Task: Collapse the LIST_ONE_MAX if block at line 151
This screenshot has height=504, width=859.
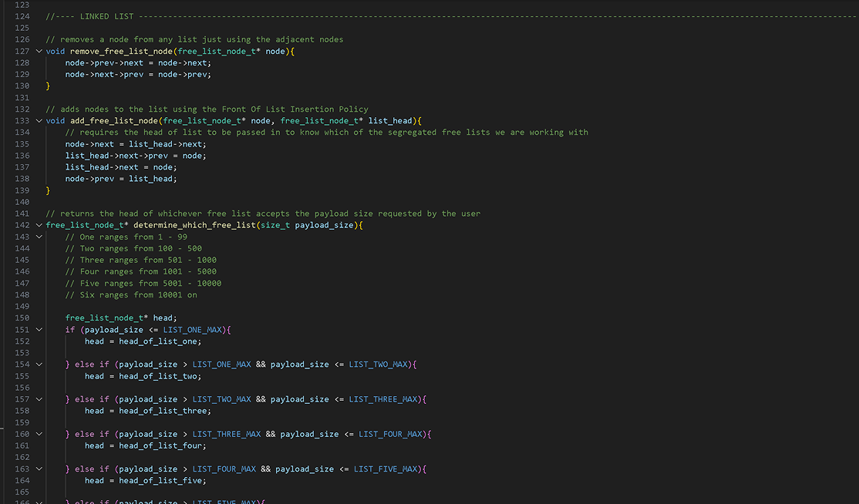Action: coord(39,330)
